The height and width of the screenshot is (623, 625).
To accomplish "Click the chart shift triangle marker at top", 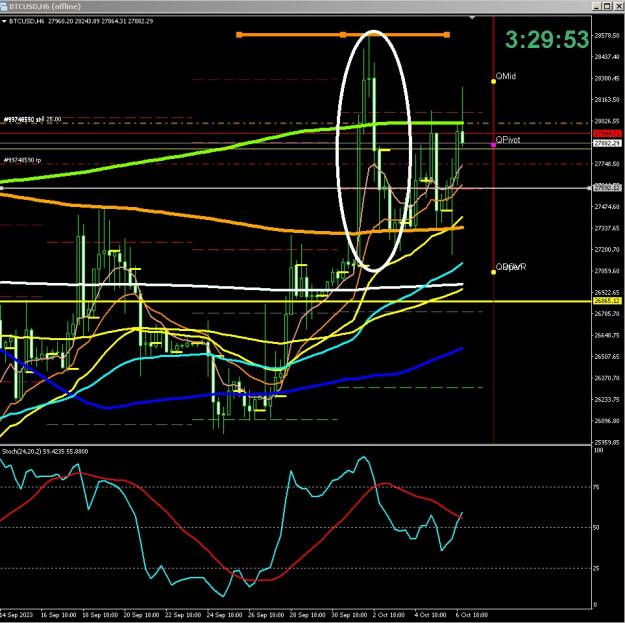I will click(x=472, y=18).
